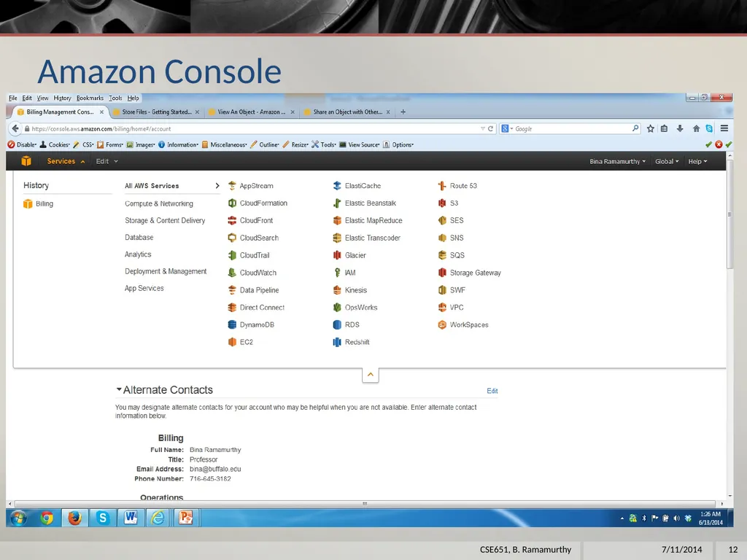Open the Firefox hamburger menu
Viewport: 747px width, 560px height.
click(724, 128)
